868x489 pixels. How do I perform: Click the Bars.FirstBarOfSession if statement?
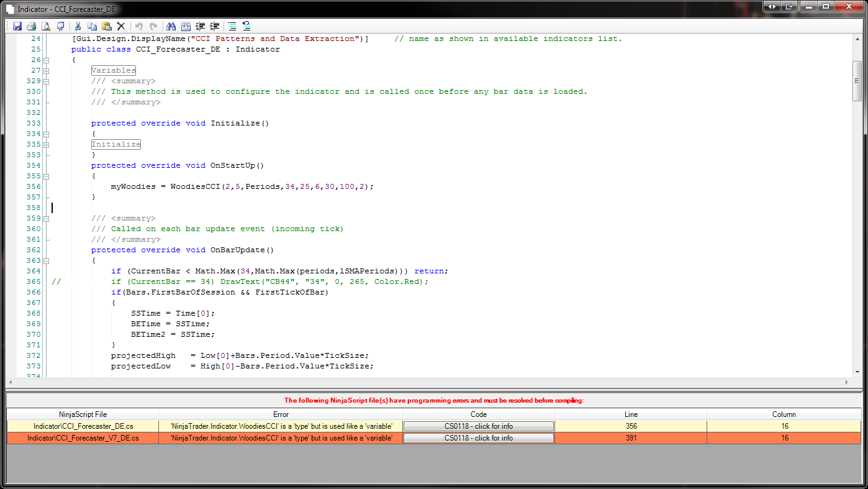click(220, 293)
